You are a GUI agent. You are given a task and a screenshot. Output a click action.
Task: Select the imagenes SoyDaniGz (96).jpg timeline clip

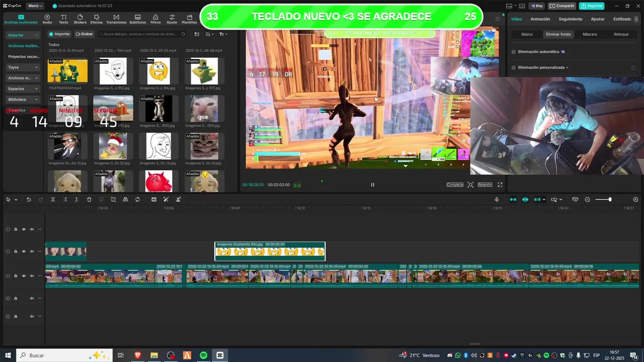pos(270,251)
